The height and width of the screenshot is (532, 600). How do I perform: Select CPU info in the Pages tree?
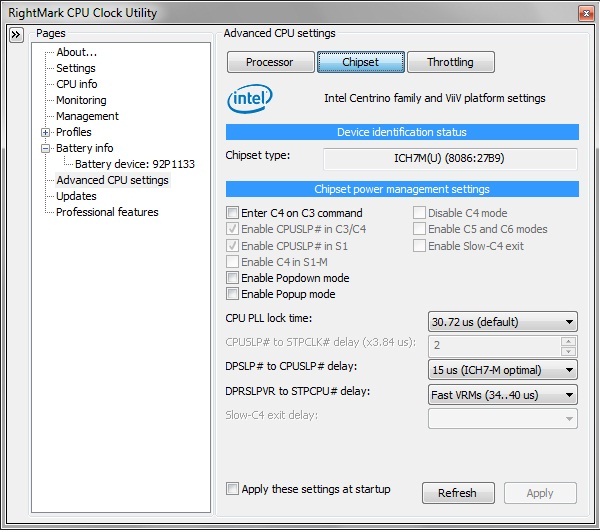click(77, 84)
